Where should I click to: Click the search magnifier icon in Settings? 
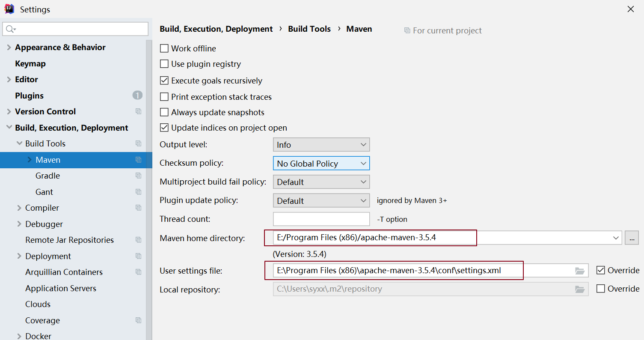point(10,29)
